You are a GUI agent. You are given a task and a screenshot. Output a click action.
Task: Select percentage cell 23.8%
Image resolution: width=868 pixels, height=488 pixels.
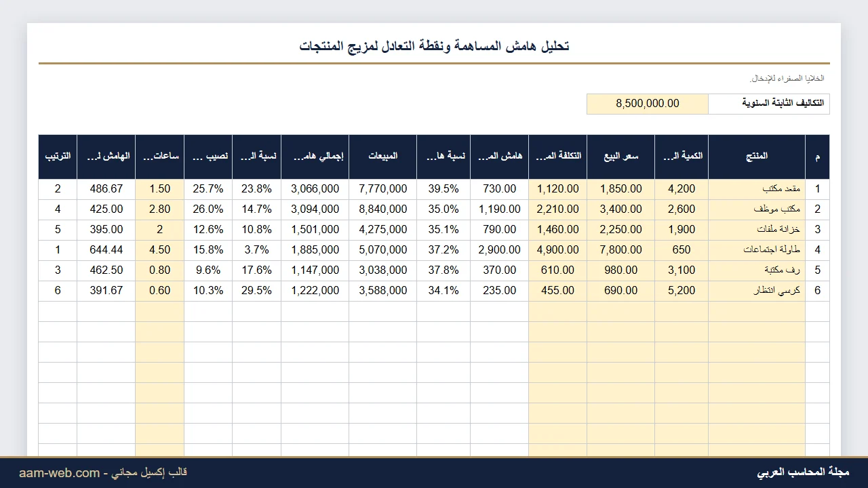(256, 189)
